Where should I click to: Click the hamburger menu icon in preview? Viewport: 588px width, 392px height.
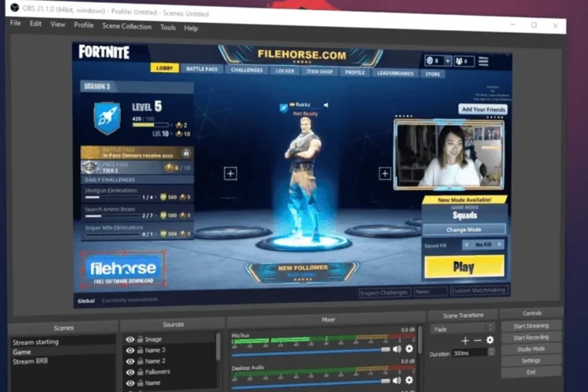[483, 61]
